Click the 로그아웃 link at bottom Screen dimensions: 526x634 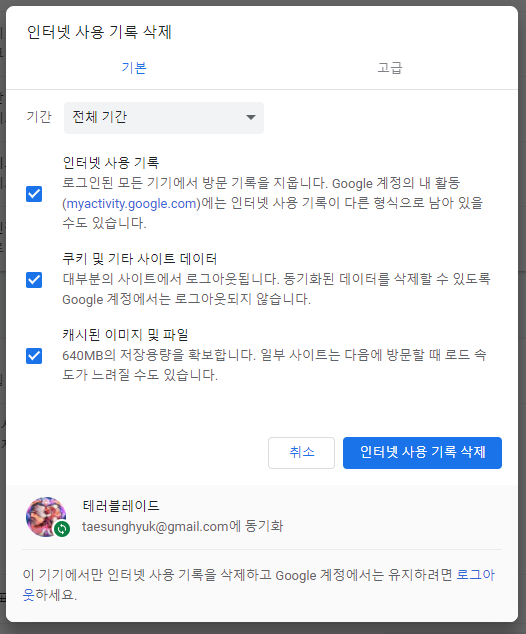coord(475,575)
